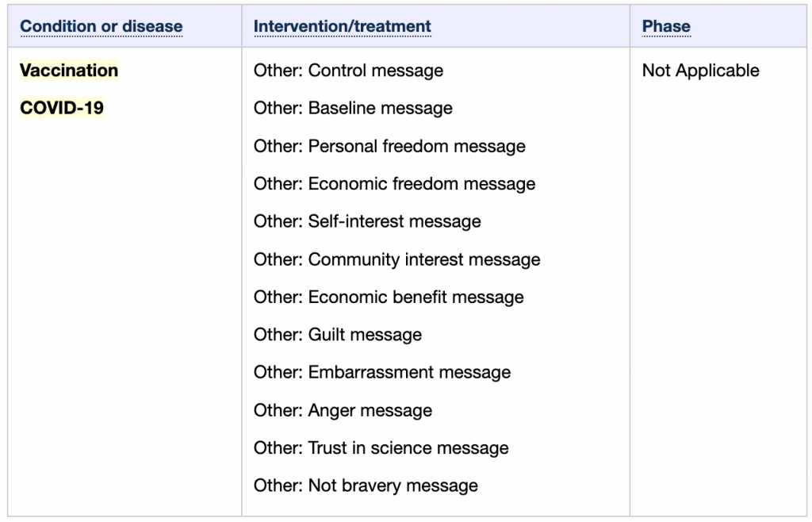Select the Embarrassment message entry

tap(382, 372)
